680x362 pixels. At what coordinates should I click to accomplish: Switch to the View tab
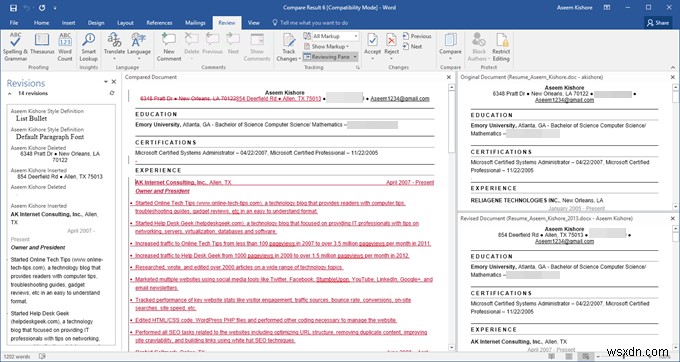254,23
